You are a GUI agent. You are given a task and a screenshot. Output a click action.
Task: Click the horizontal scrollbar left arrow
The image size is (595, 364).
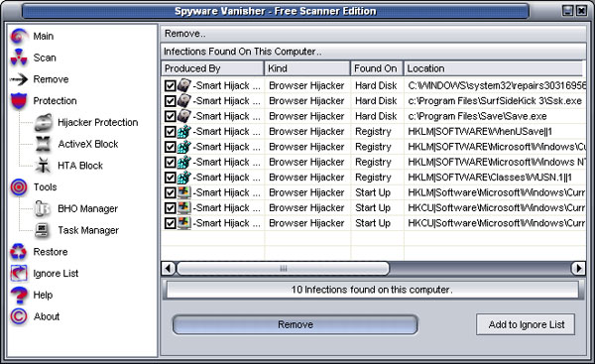pyautogui.click(x=169, y=269)
